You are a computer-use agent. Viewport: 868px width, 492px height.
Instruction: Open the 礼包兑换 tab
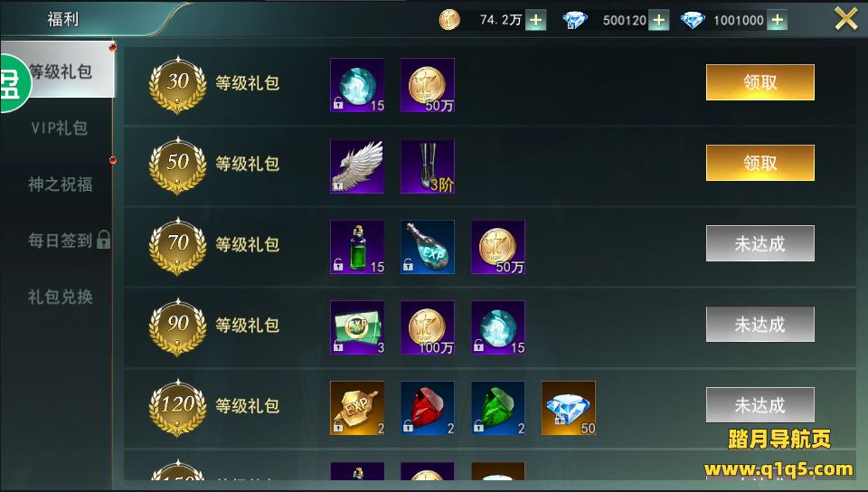[x=61, y=297]
